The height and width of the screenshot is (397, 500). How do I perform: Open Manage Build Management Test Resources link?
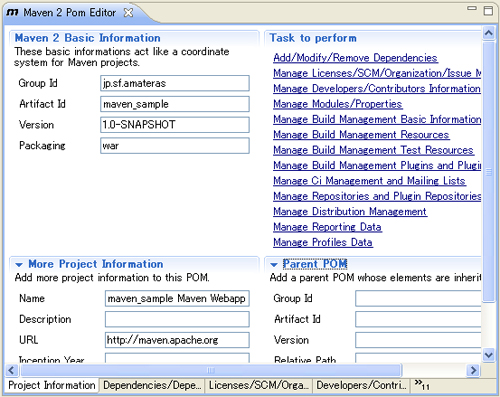click(x=373, y=150)
